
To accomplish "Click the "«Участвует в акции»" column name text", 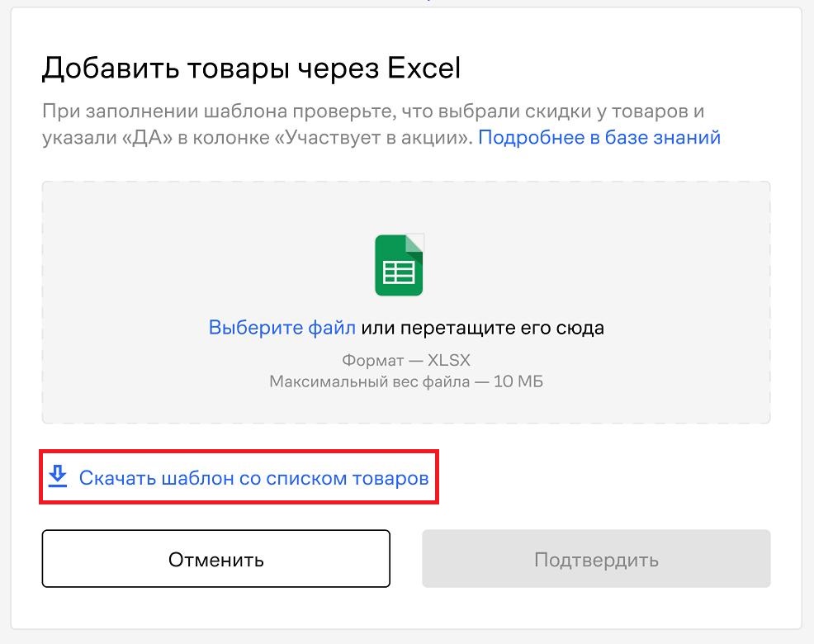I will 379,137.
